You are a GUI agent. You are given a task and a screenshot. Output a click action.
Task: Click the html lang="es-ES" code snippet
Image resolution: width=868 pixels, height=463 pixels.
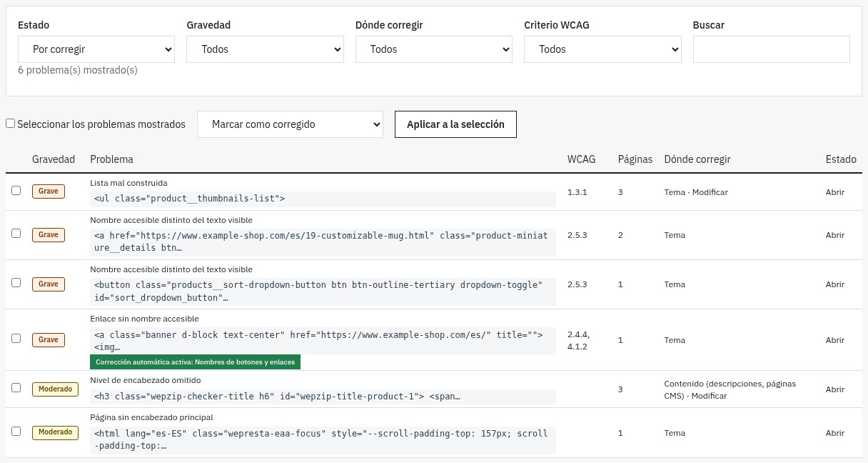(323, 439)
